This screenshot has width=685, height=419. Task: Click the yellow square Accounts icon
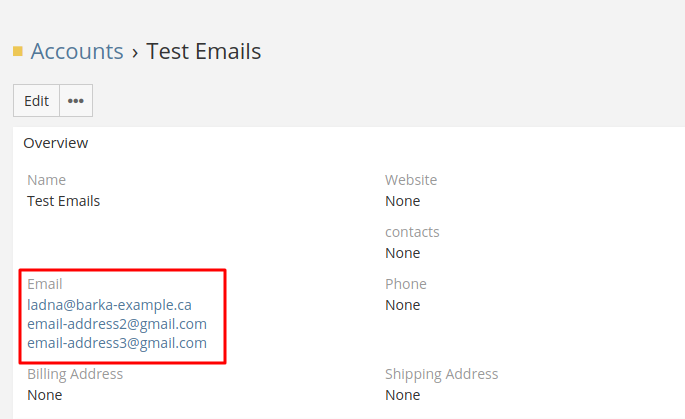click(x=17, y=51)
